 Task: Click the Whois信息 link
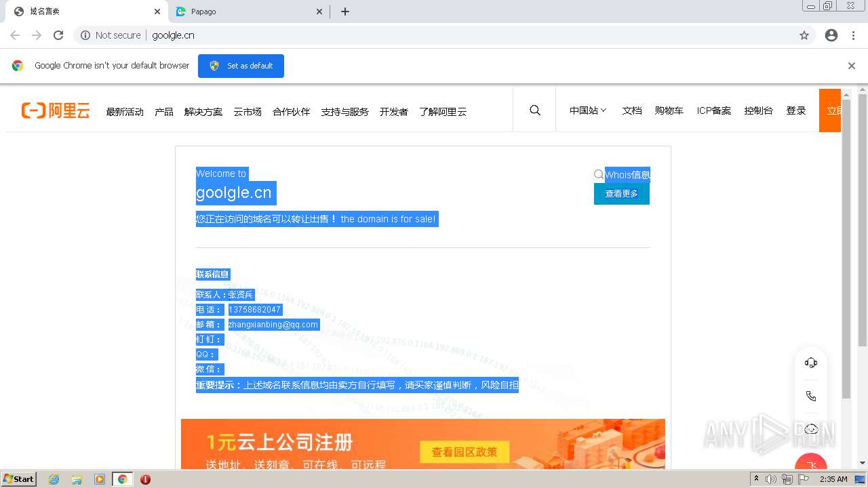coord(628,175)
